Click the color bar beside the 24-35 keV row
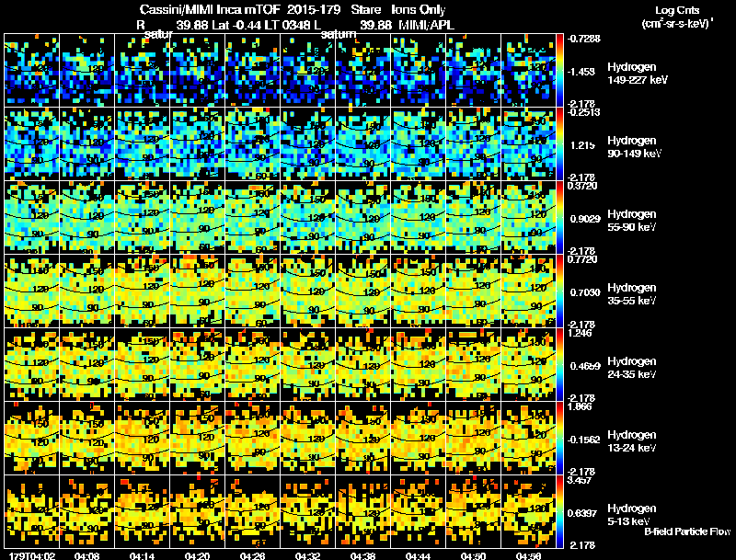The image size is (736, 560). pos(559,364)
